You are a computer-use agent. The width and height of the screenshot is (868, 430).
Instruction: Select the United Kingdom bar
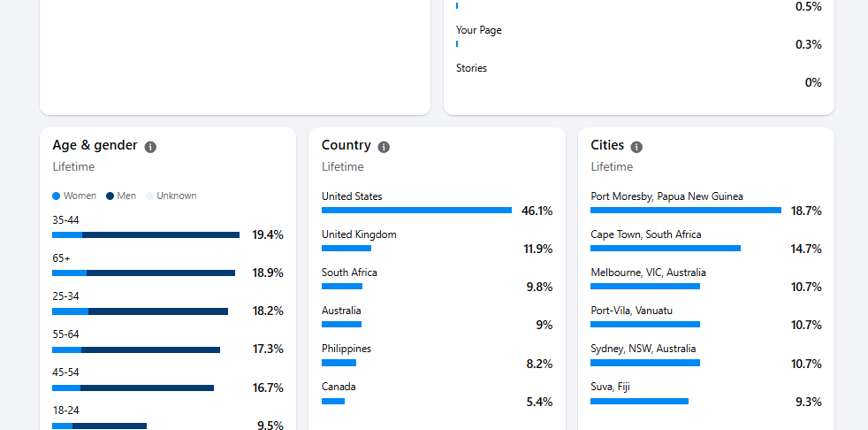346,249
